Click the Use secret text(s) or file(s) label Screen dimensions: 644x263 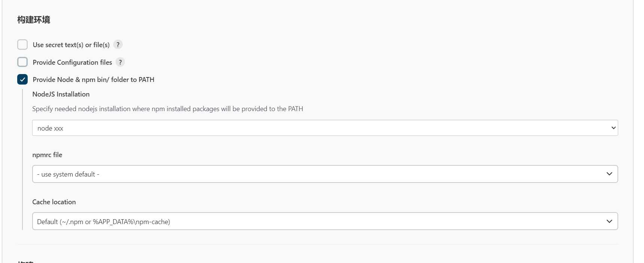pos(71,45)
